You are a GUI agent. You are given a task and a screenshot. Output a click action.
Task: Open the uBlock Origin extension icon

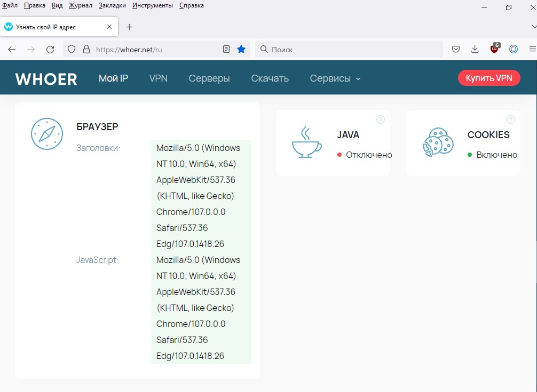pos(494,49)
